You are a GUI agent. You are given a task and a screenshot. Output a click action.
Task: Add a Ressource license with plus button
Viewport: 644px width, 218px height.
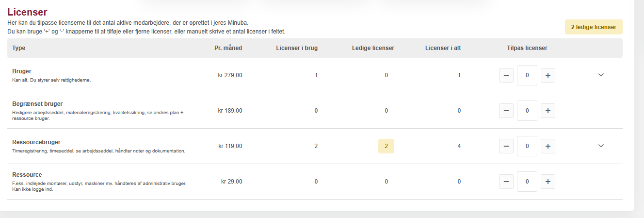547,182
